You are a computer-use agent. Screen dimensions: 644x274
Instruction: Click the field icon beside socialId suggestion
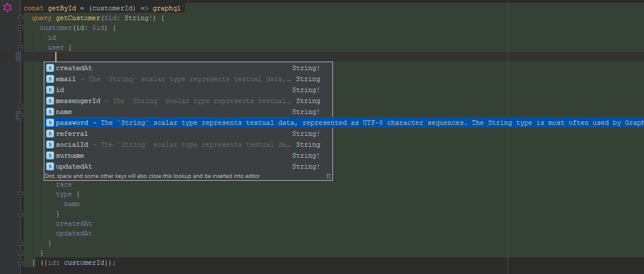(x=50, y=144)
